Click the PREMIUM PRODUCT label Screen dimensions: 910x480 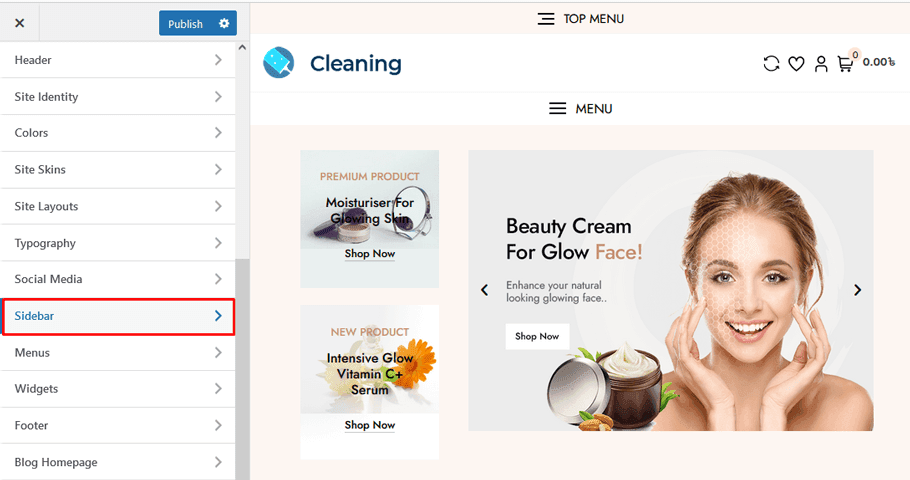coord(370,176)
